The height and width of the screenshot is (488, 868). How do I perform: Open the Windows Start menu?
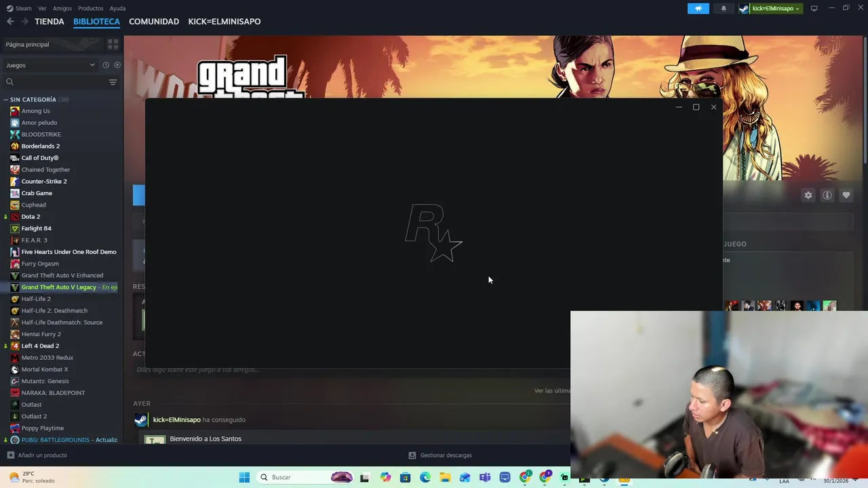(244, 477)
